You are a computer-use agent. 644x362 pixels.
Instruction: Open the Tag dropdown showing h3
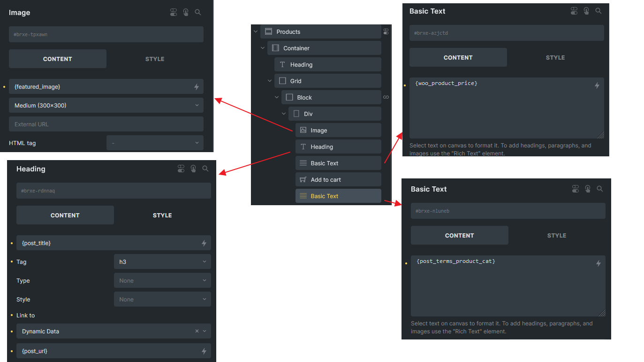tap(162, 262)
